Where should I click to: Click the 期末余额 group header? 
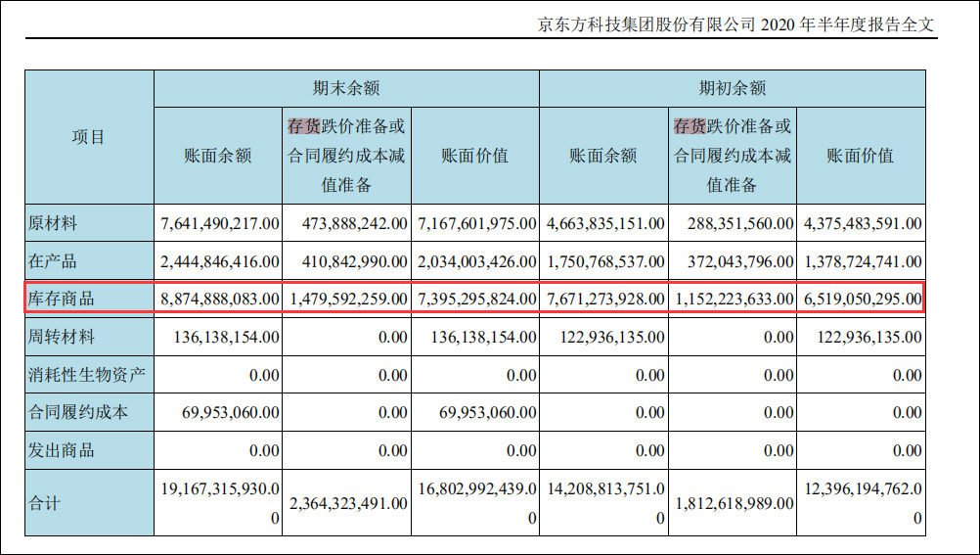click(x=346, y=88)
